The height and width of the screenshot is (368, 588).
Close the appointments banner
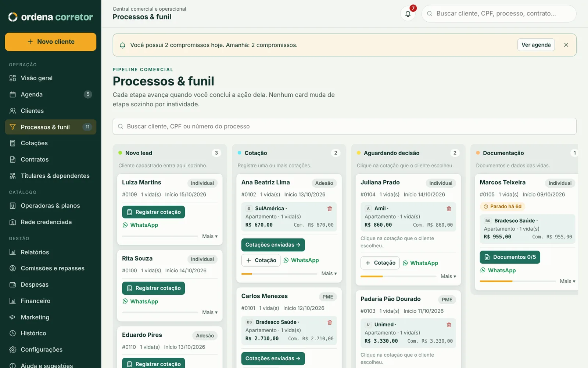(566, 45)
